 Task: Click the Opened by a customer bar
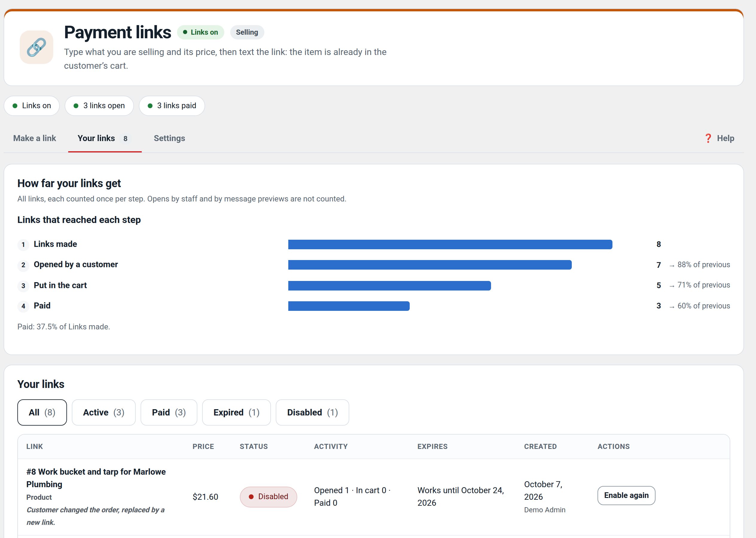430,265
